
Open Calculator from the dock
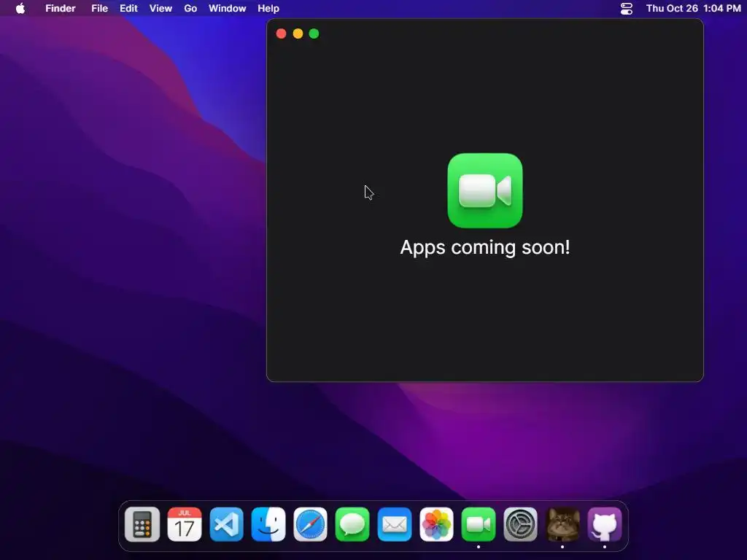[142, 524]
